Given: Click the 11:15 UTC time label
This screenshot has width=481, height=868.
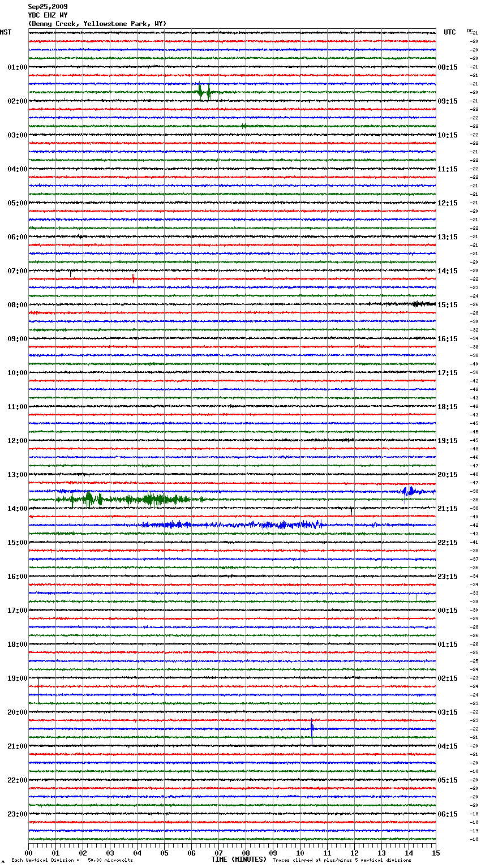Looking at the screenshot, I should [448, 169].
